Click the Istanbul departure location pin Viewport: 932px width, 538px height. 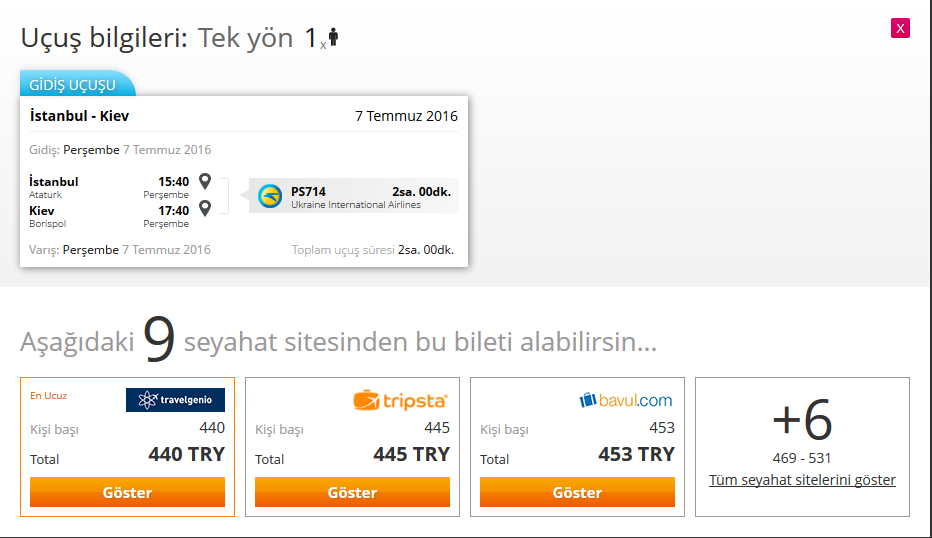coord(205,181)
